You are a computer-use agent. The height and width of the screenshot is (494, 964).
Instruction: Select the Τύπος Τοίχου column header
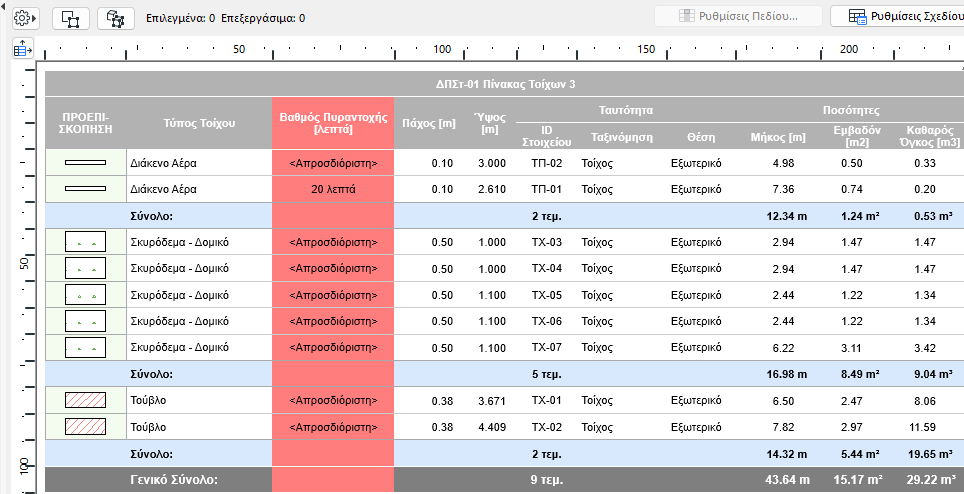(x=198, y=123)
